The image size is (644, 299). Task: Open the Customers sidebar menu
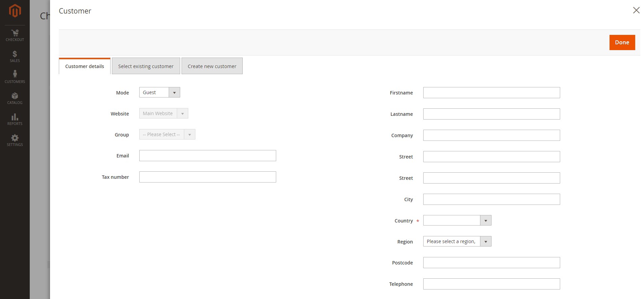click(x=15, y=77)
